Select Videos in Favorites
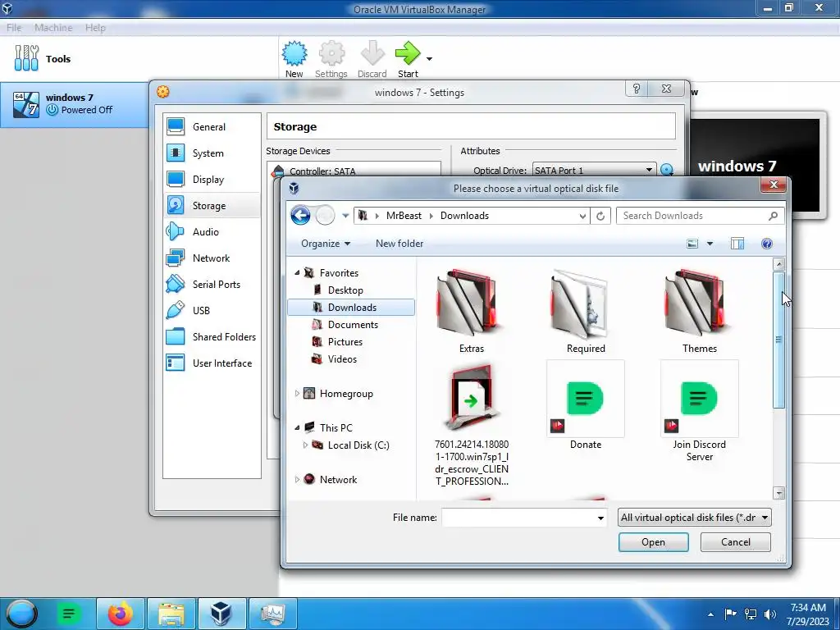Image resolution: width=840 pixels, height=630 pixels. (342, 359)
